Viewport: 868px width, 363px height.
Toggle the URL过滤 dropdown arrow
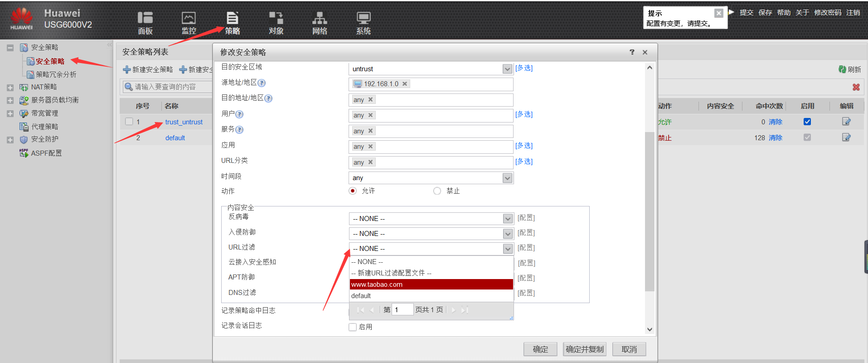pos(508,249)
